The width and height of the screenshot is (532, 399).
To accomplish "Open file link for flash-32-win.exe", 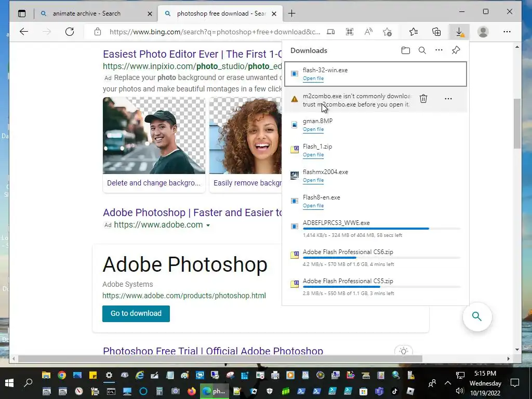I will pyautogui.click(x=313, y=78).
